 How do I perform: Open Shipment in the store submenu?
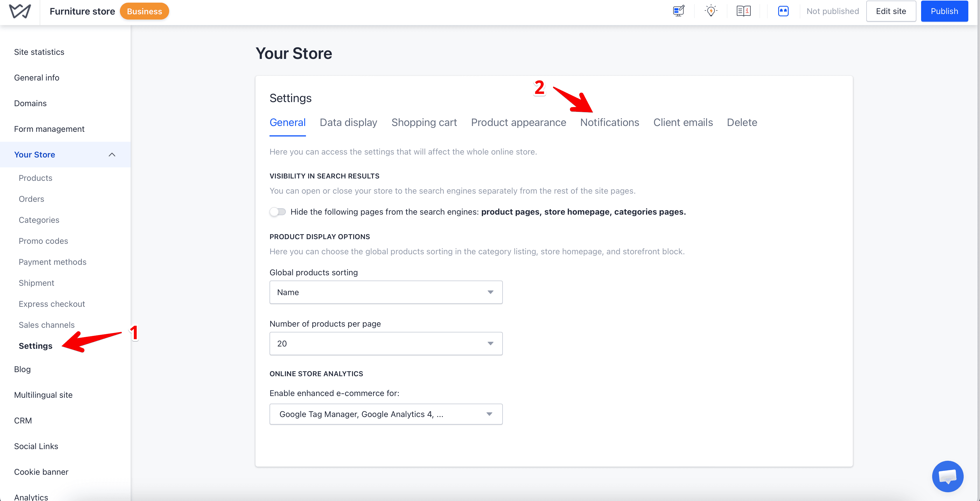coord(36,283)
